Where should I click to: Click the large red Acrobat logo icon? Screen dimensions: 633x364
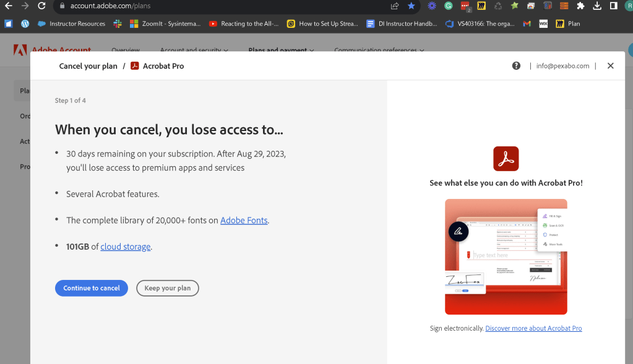click(506, 159)
